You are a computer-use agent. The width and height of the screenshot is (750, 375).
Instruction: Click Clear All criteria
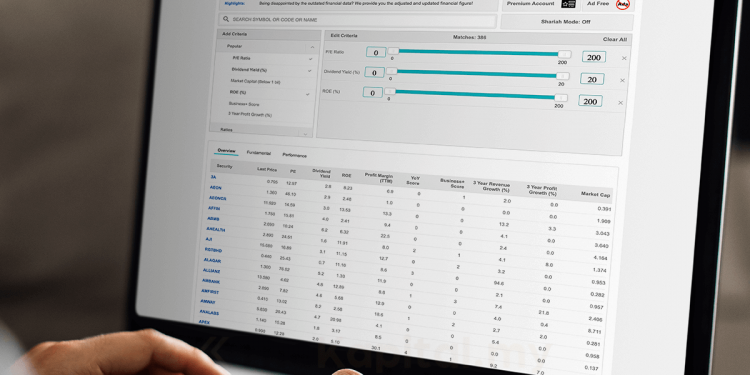(x=615, y=39)
